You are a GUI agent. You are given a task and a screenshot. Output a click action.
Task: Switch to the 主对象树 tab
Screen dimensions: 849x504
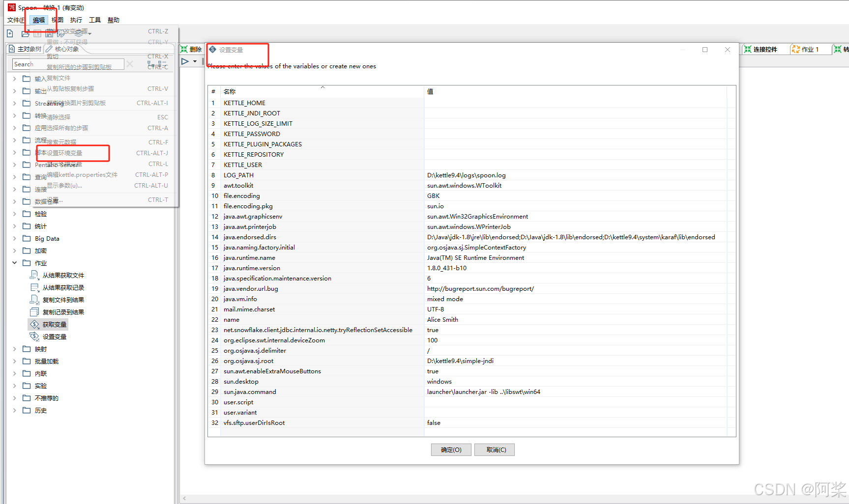point(25,49)
